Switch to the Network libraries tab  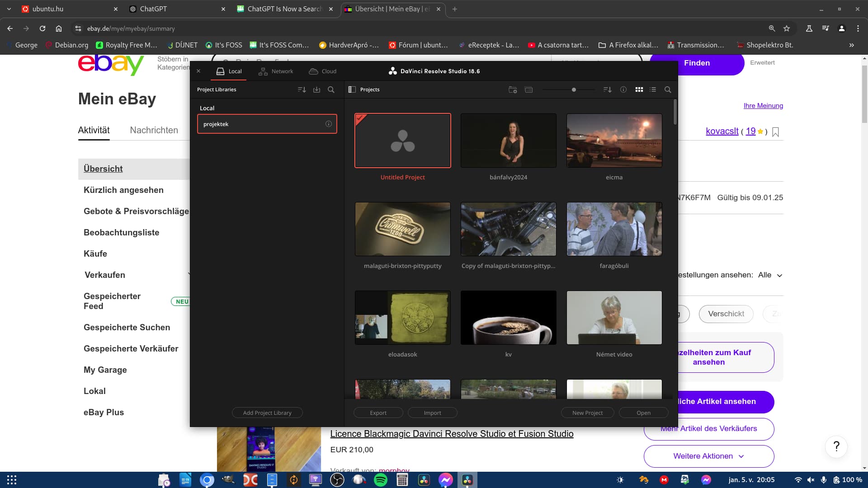(x=276, y=71)
